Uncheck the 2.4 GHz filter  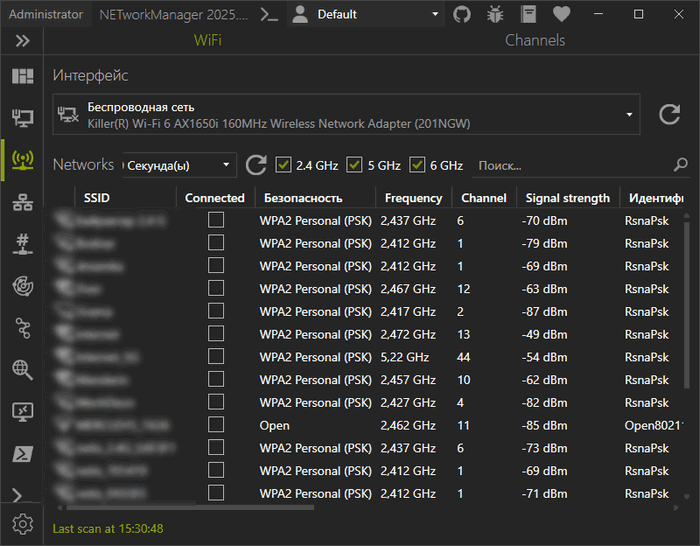coord(283,165)
